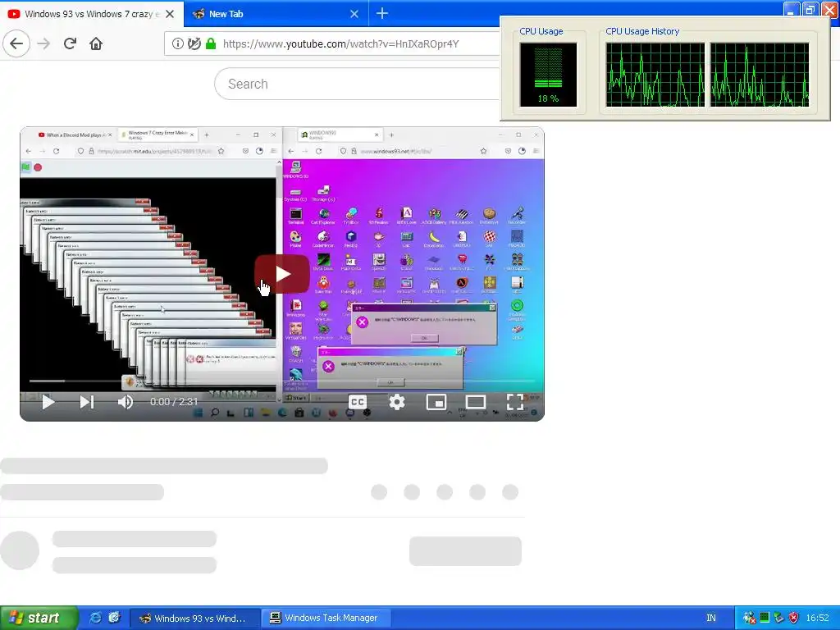The width and height of the screenshot is (840, 630).
Task: Enable miniplayer mode
Action: click(x=436, y=402)
